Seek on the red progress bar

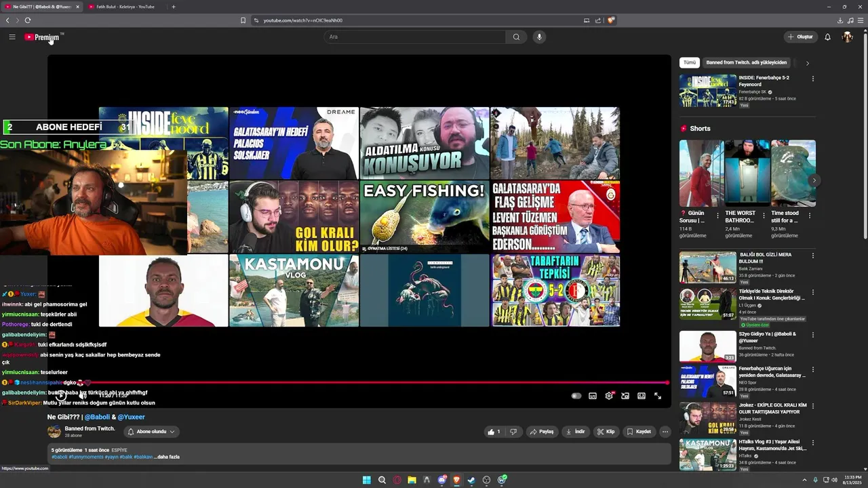[x=358, y=383]
